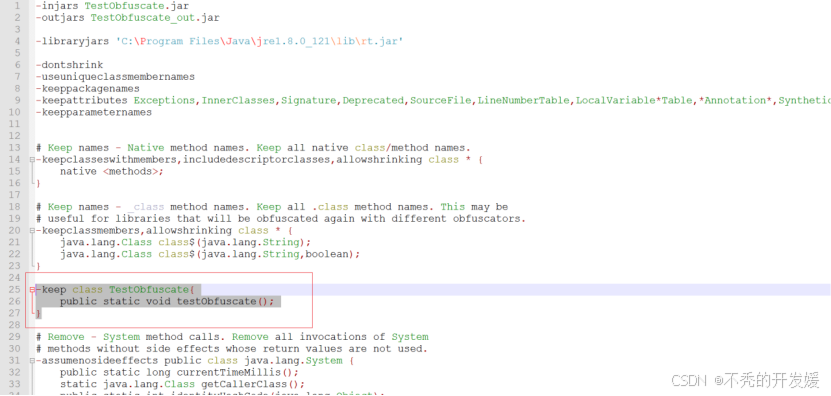Click the 'class$(java.lang.String,boolean);' line
The image size is (831, 396).
(x=210, y=254)
